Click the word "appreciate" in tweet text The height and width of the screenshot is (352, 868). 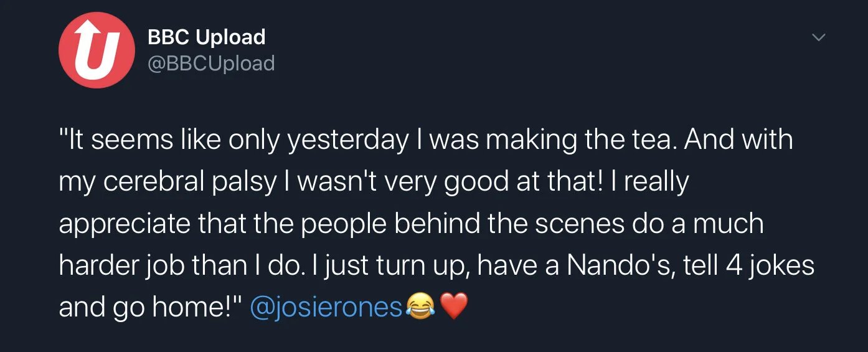[x=123, y=224]
